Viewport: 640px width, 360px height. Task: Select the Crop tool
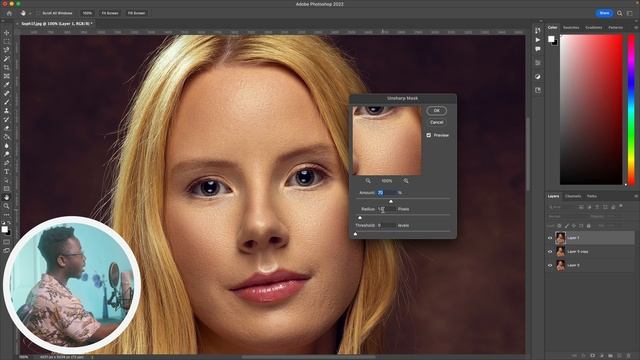coord(7,67)
